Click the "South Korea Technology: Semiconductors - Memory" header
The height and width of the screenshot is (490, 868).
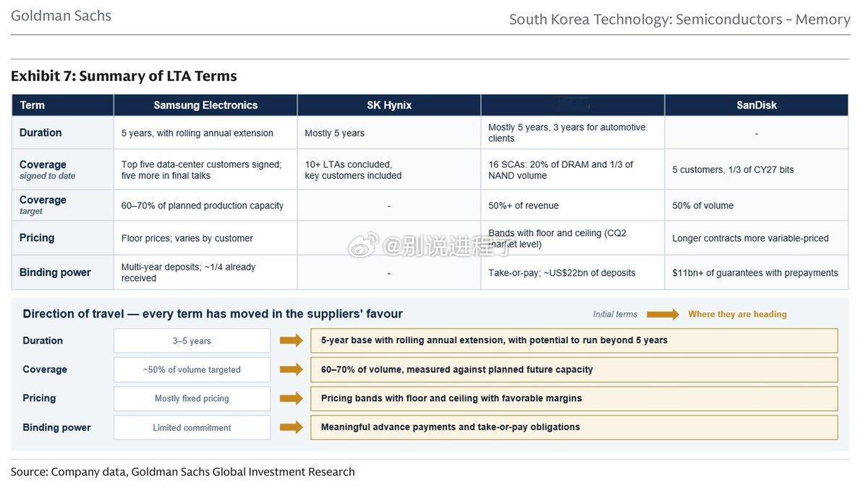pyautogui.click(x=679, y=20)
